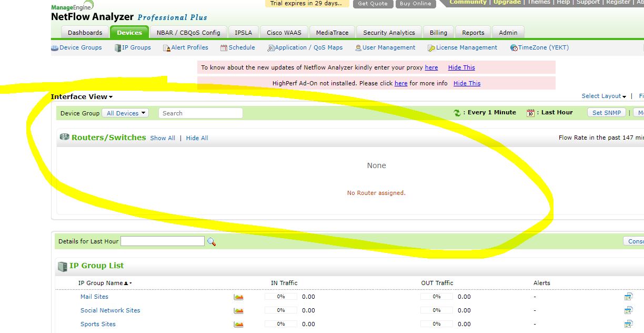Click the refresh icon beside Every 1 Minute
Screen dimensions: 644x333
point(457,113)
